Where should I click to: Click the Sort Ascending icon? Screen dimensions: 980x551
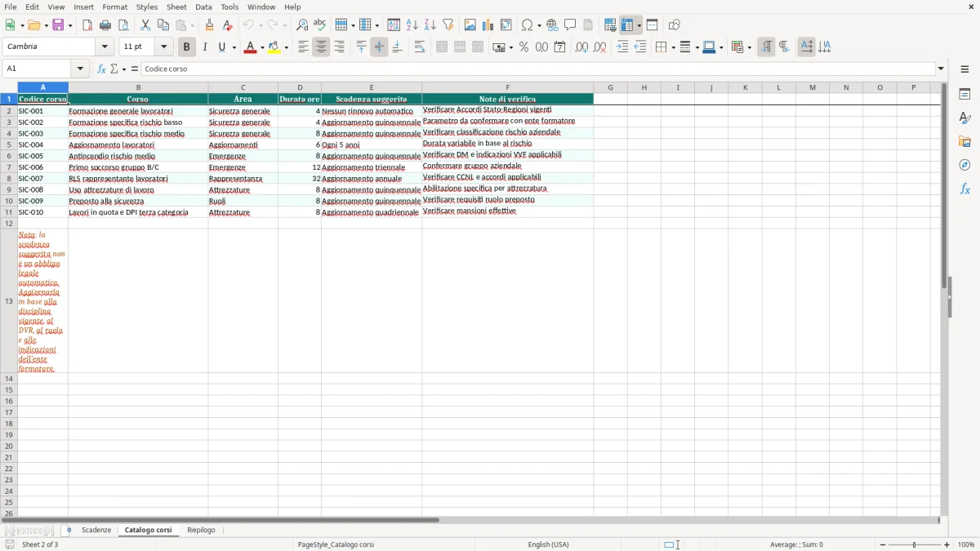(x=412, y=25)
